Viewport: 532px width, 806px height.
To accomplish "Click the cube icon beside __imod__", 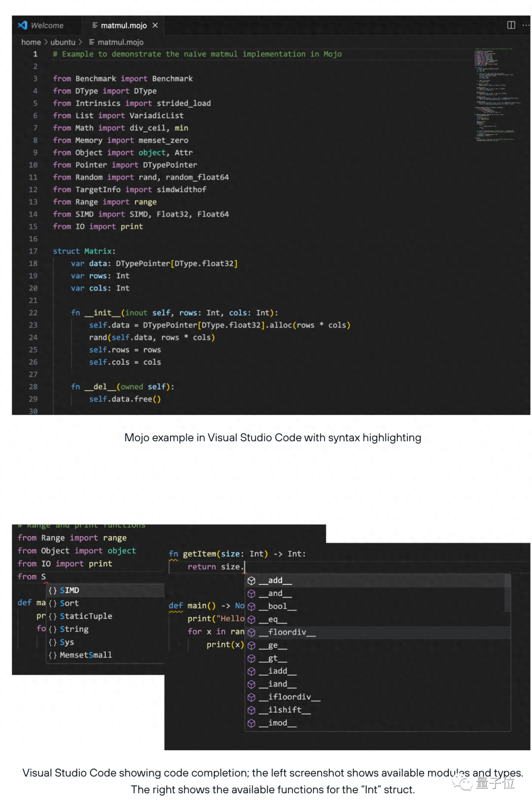I will click(251, 723).
